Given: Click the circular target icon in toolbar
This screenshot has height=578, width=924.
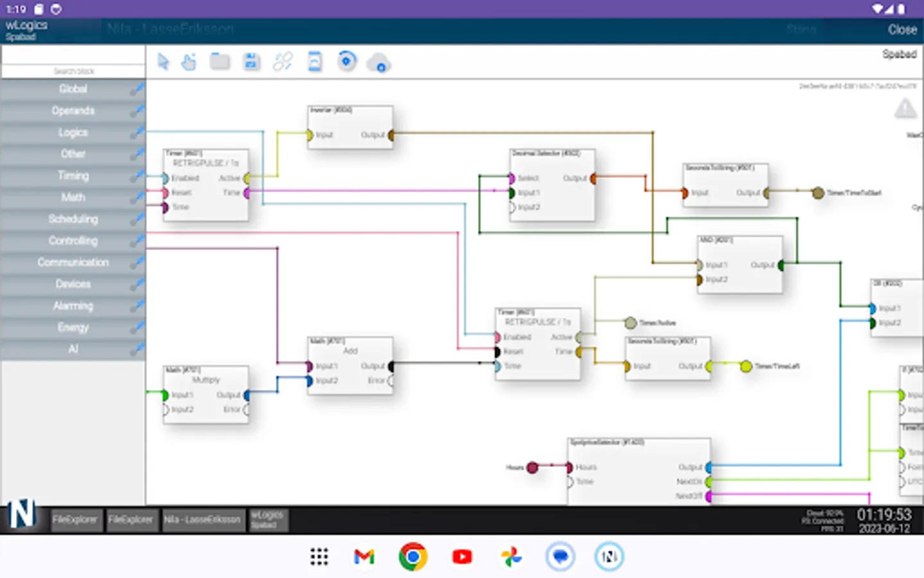Looking at the screenshot, I should pos(346,62).
